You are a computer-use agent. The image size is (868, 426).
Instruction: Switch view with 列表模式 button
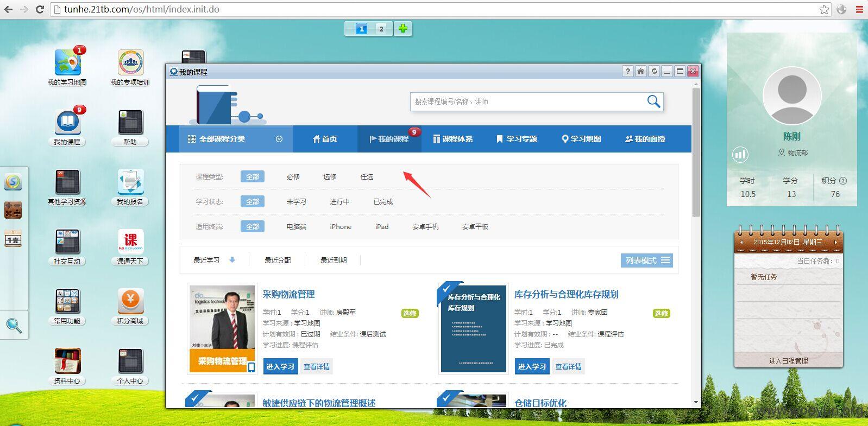(x=647, y=260)
